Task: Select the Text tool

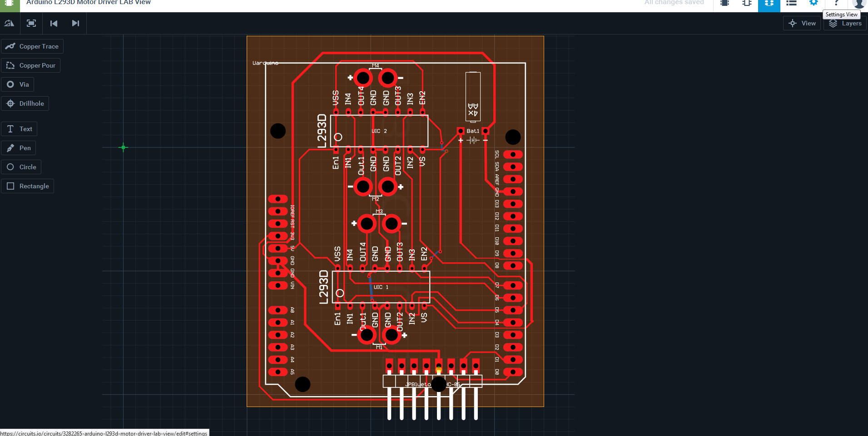Action: point(19,129)
